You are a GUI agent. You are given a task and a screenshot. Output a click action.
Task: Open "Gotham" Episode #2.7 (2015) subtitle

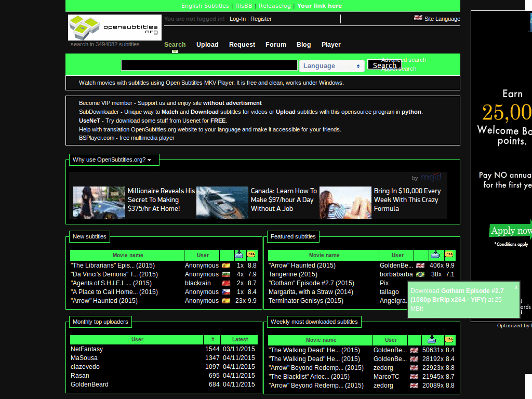[311, 283]
